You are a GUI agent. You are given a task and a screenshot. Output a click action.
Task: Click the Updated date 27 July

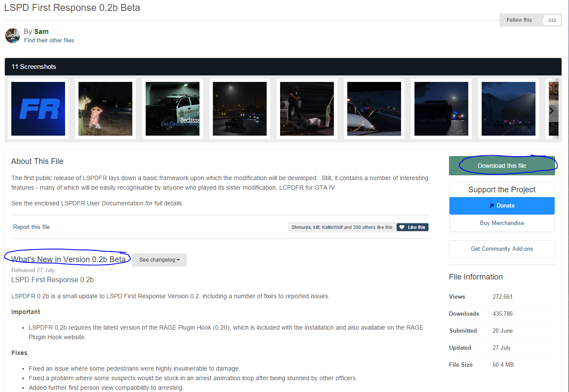click(502, 348)
